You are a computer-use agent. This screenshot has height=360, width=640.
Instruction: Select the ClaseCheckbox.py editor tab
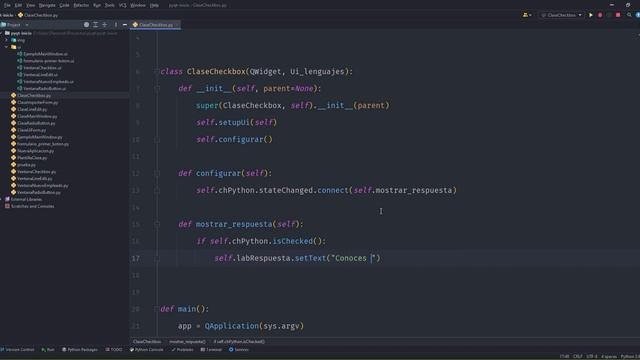click(x=156, y=25)
